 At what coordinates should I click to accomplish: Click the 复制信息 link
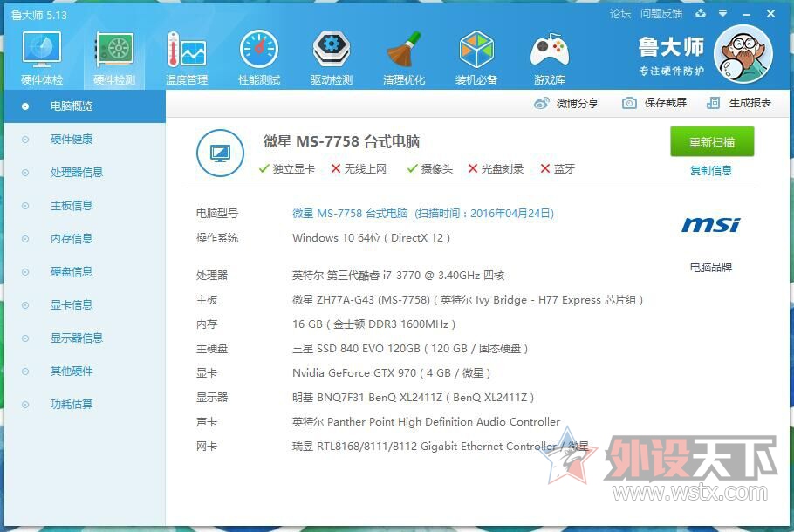pyautogui.click(x=711, y=171)
